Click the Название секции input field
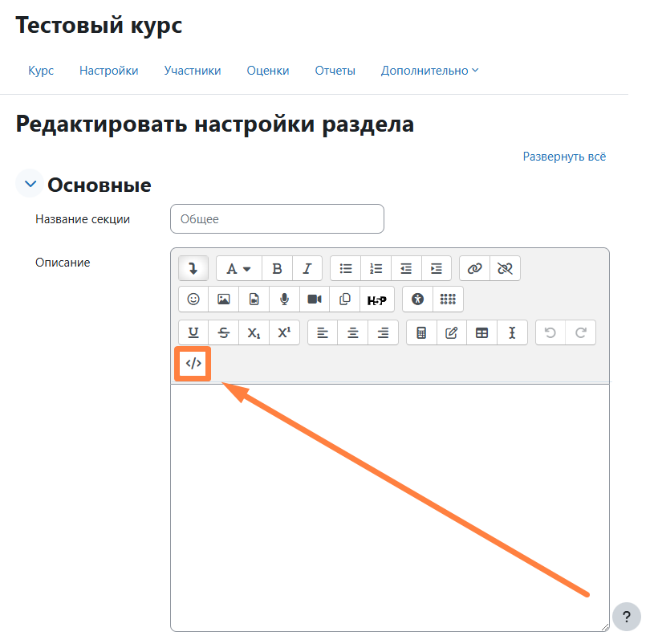The height and width of the screenshot is (644, 654). point(277,218)
